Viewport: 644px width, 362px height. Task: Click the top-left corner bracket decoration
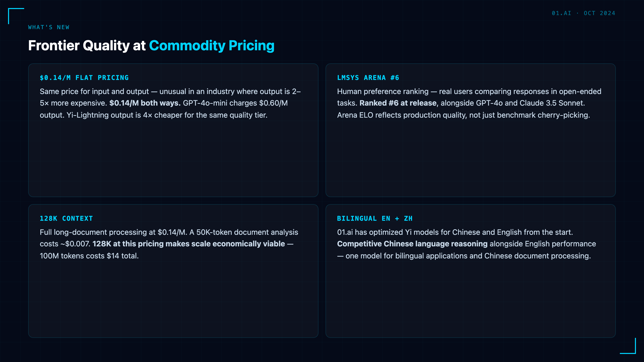pyautogui.click(x=16, y=16)
